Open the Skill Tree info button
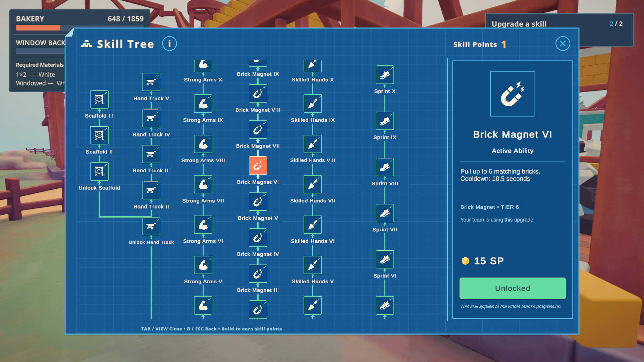The image size is (644, 362). point(169,44)
